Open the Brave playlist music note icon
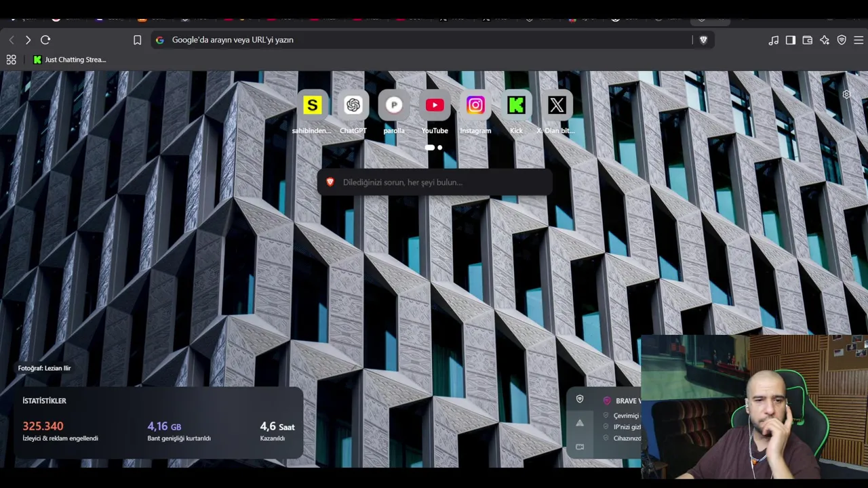The width and height of the screenshot is (868, 488). pyautogui.click(x=774, y=40)
